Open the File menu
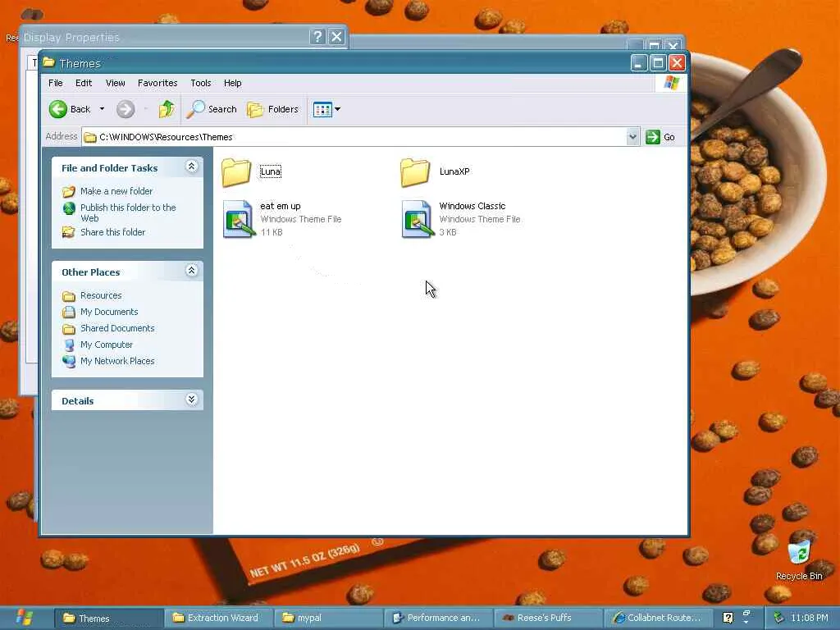Image resolution: width=840 pixels, height=630 pixels. coord(55,83)
